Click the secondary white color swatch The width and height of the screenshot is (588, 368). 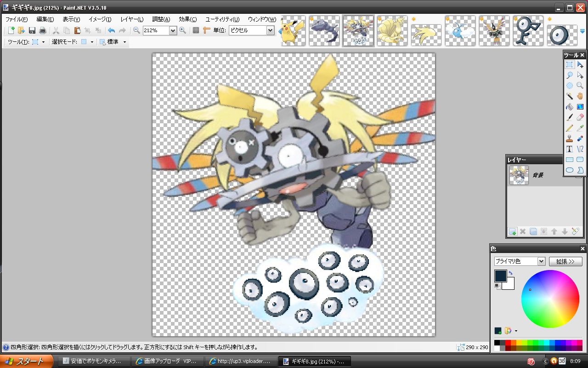[510, 286]
